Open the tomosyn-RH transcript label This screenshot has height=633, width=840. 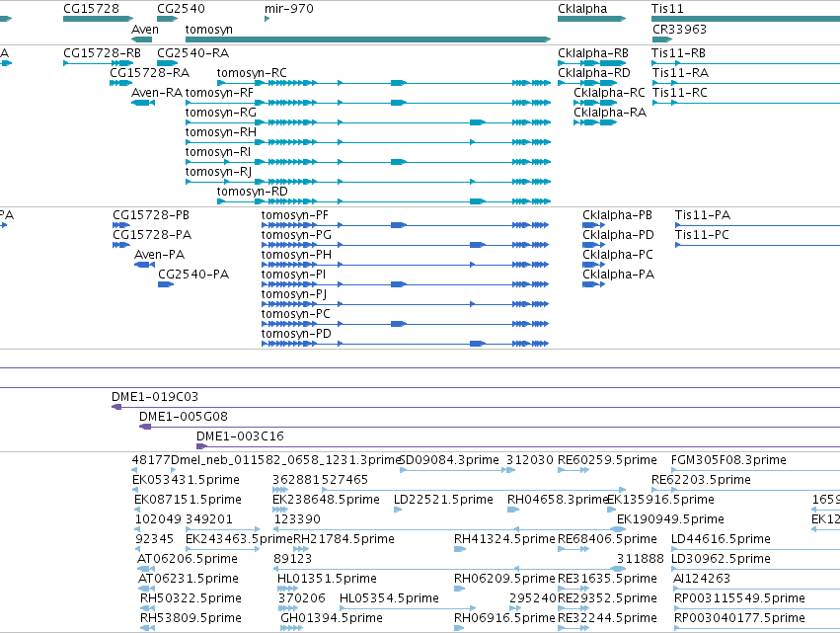click(221, 132)
